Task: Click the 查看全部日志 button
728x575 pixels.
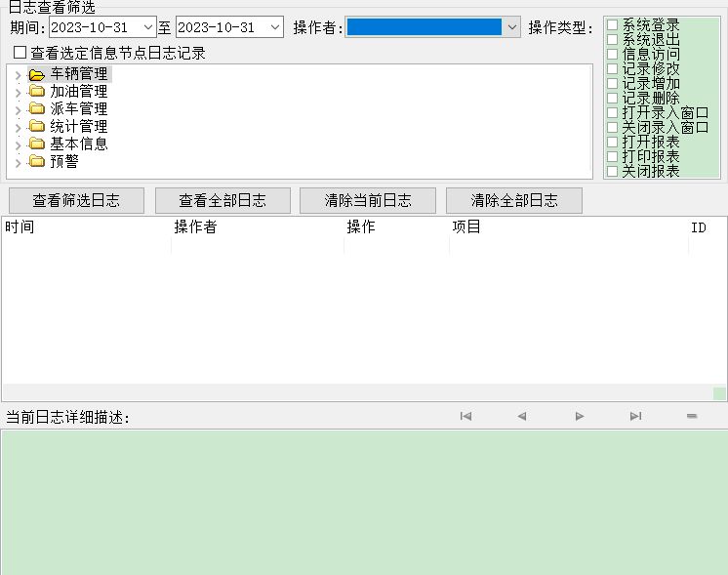Action: pos(222,201)
